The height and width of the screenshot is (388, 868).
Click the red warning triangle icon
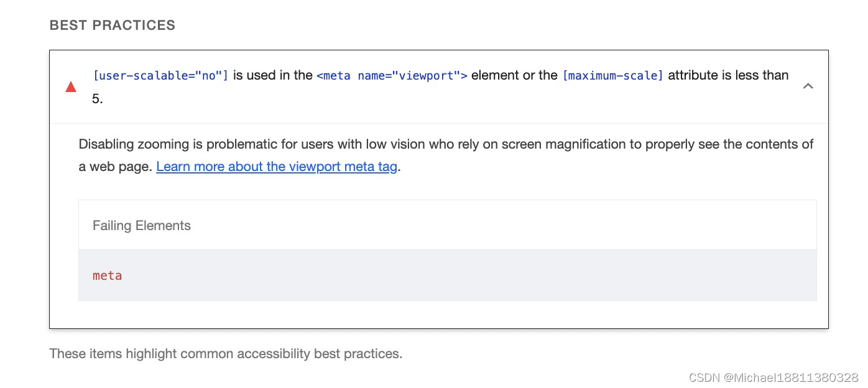click(x=71, y=87)
